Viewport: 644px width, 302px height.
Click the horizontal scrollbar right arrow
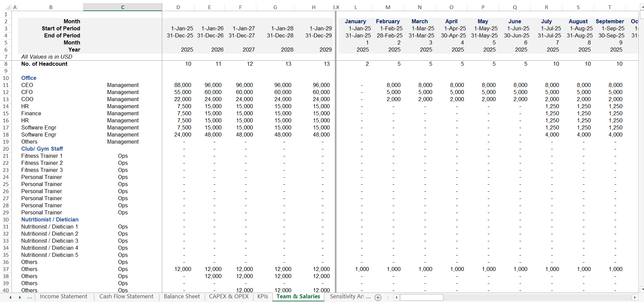[x=635, y=297]
